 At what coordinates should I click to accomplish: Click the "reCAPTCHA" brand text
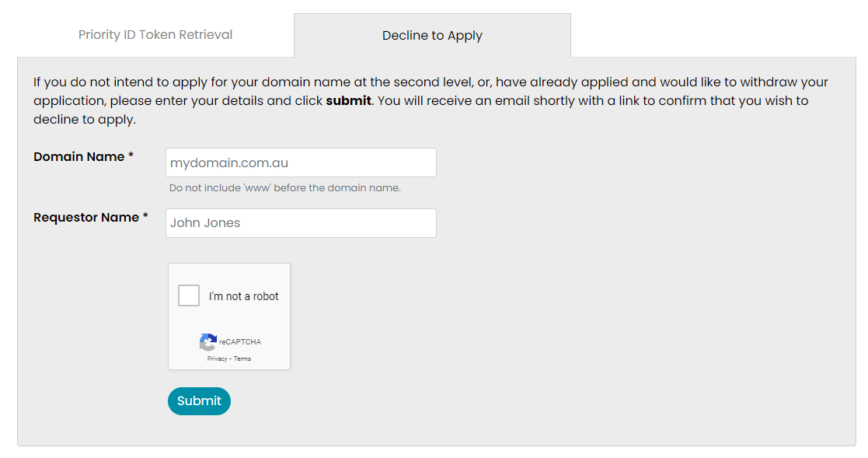240,342
